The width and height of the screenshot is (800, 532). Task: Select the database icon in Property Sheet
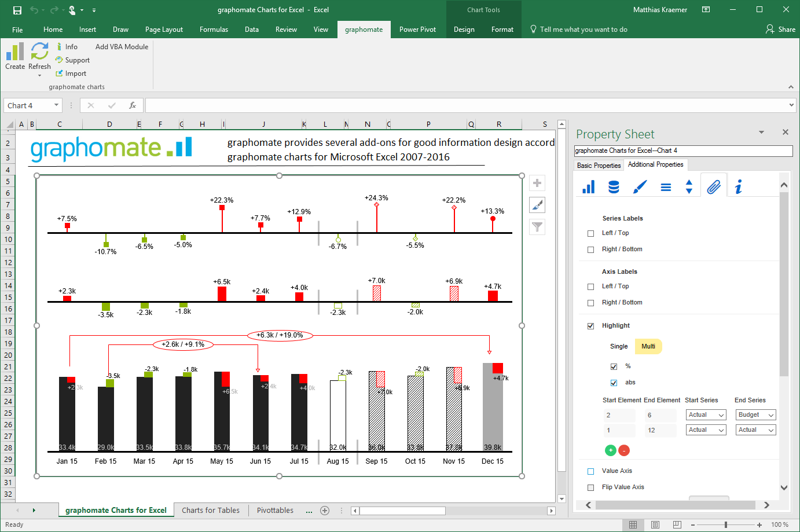point(614,187)
